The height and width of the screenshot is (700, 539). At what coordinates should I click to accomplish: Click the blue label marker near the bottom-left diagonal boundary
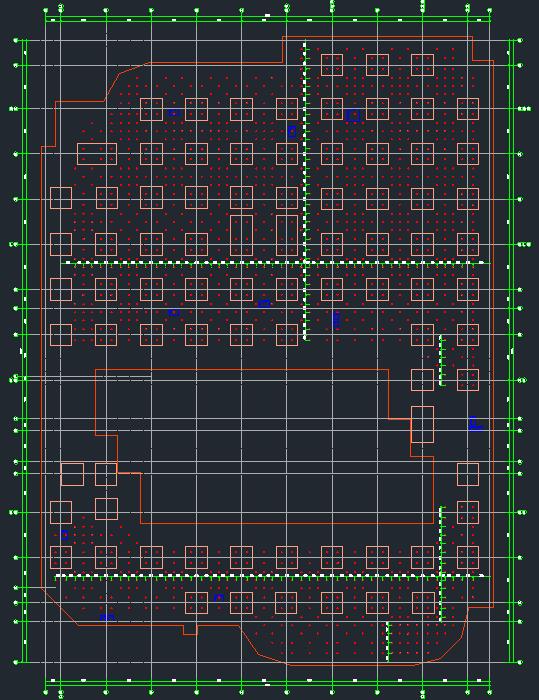point(107,617)
